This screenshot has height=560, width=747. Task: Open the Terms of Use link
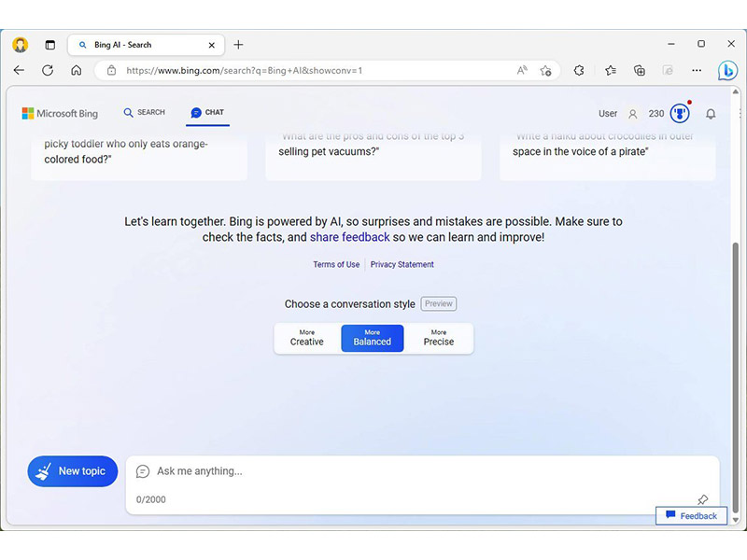(x=336, y=264)
